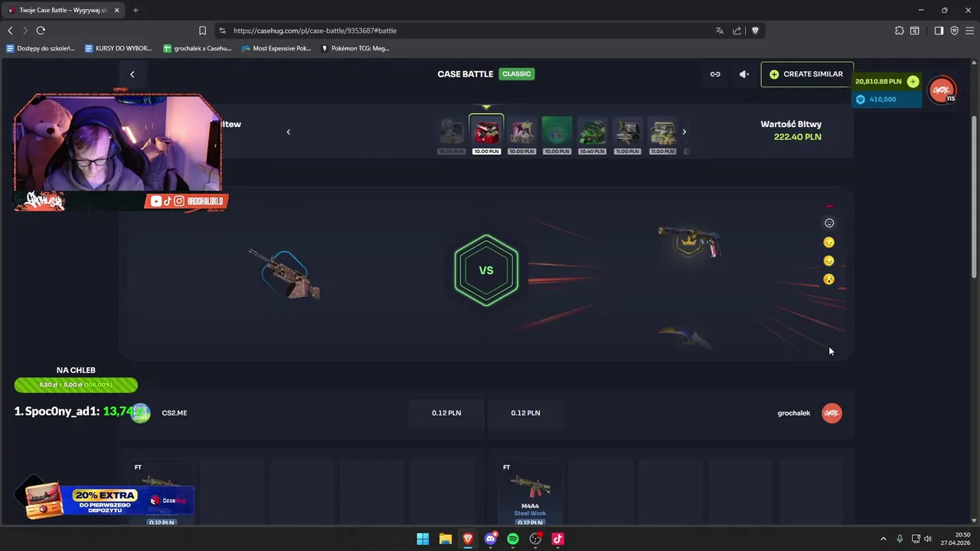Open grochalek x Casehu bookmark

pyautogui.click(x=198, y=48)
